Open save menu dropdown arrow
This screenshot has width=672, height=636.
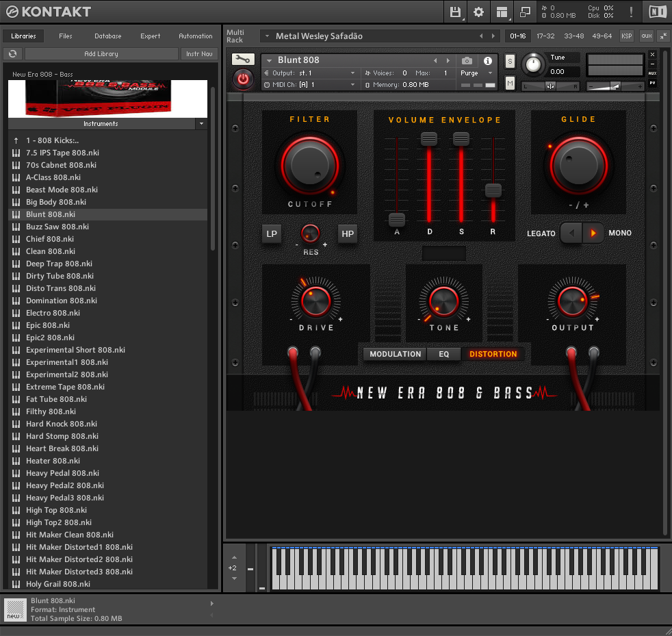click(x=463, y=19)
